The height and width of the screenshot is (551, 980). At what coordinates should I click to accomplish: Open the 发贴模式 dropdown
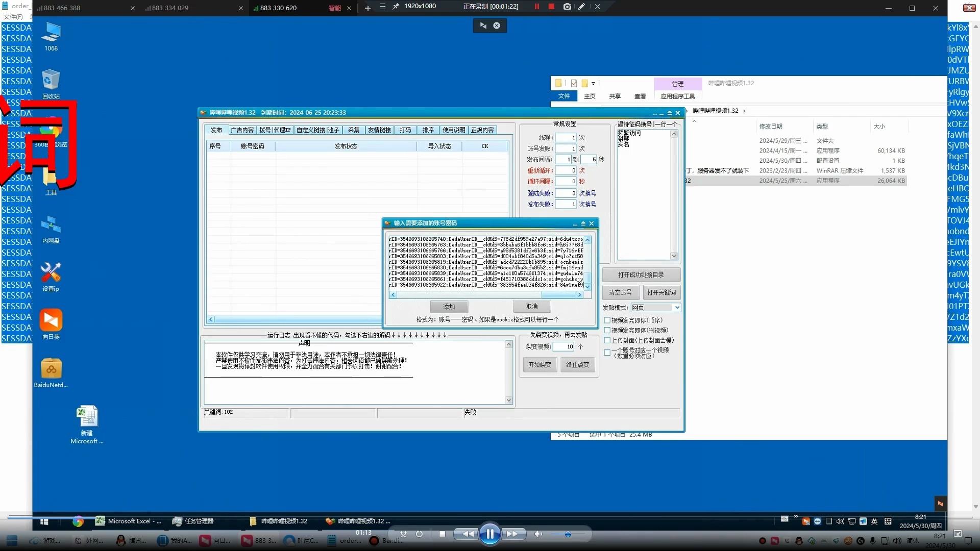pos(677,308)
